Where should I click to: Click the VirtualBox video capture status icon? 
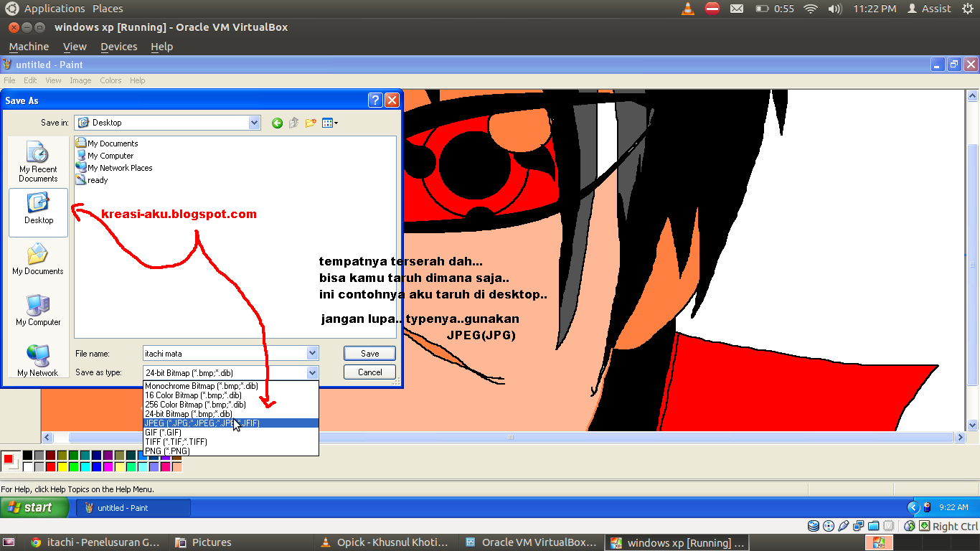pyautogui.click(x=889, y=526)
